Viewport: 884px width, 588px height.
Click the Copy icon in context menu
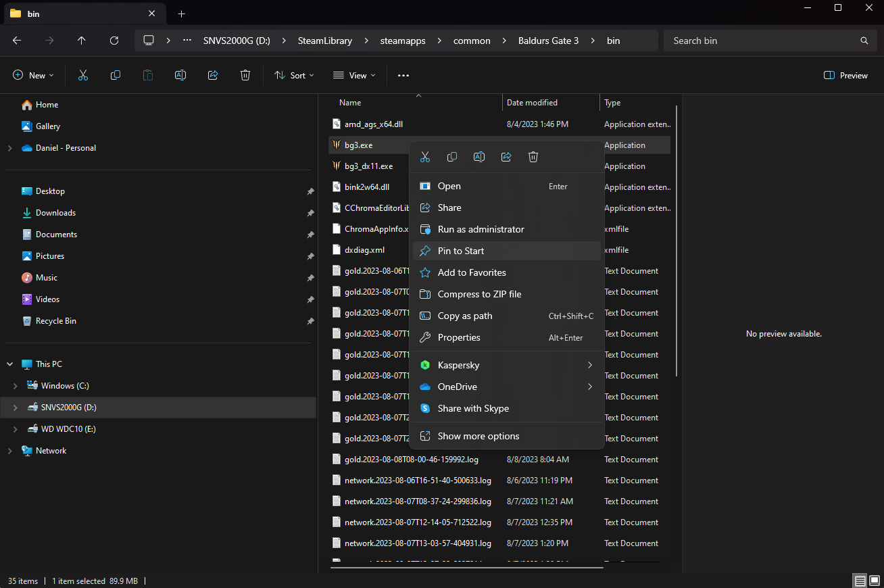pos(452,157)
